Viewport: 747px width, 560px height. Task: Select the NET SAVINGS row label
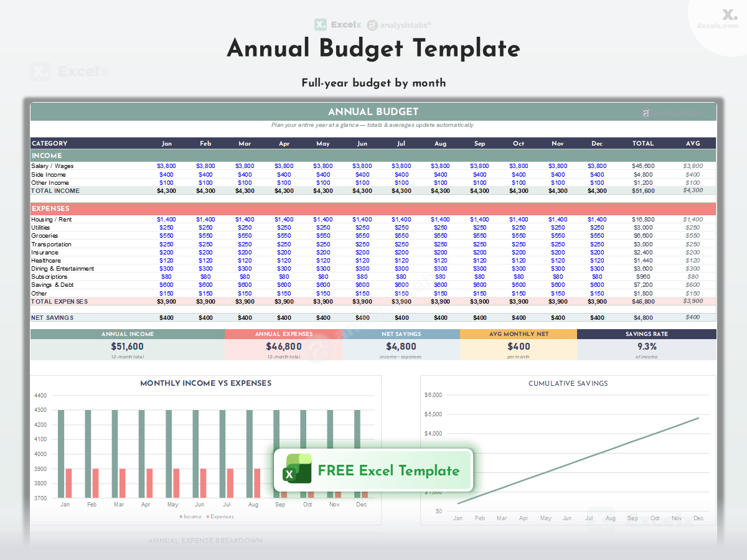coord(52,318)
